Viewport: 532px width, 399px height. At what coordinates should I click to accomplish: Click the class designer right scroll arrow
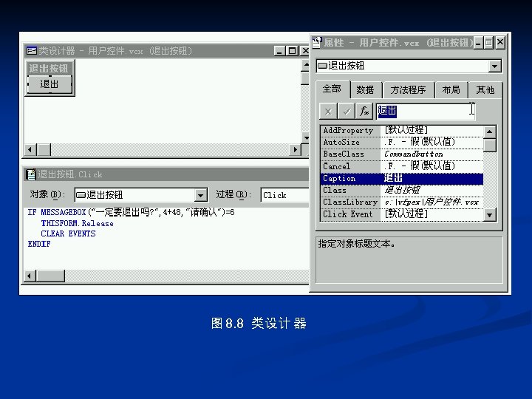tap(295, 149)
